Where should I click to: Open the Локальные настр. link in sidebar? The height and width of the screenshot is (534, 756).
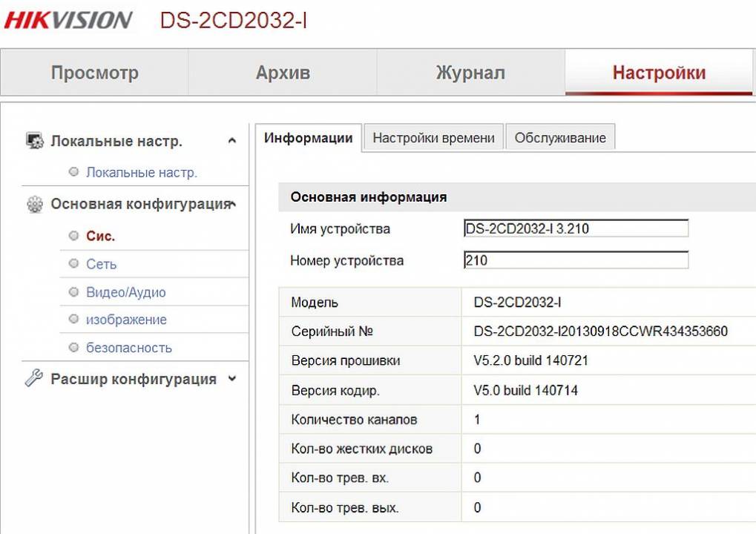coord(142,173)
